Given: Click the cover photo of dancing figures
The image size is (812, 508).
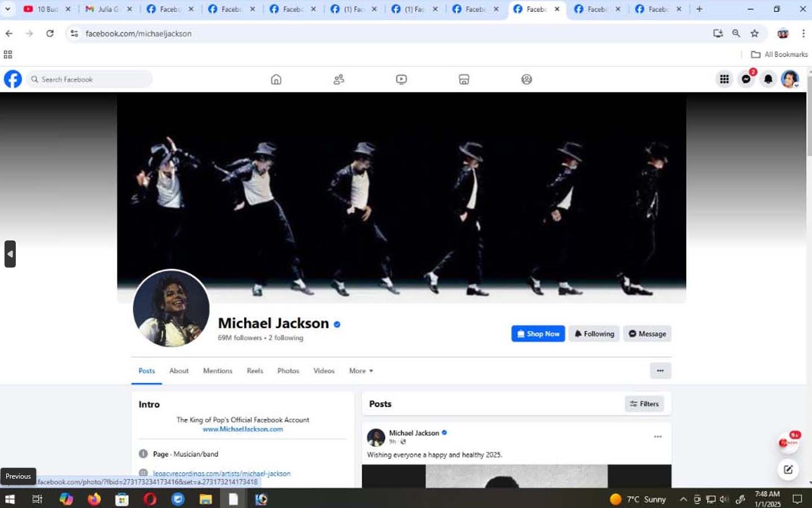Looking at the screenshot, I should [x=401, y=198].
